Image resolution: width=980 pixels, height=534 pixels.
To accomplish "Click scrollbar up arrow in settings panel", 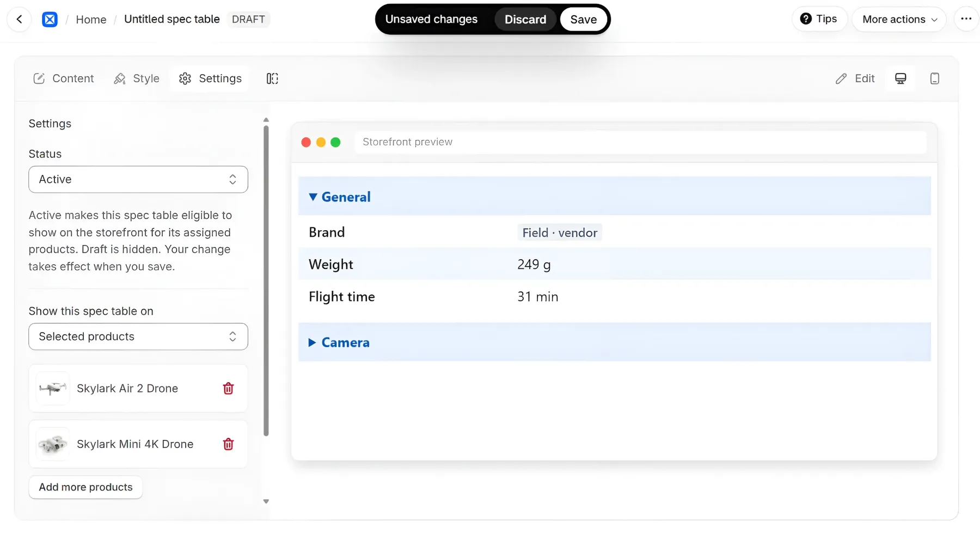I will coord(266,120).
